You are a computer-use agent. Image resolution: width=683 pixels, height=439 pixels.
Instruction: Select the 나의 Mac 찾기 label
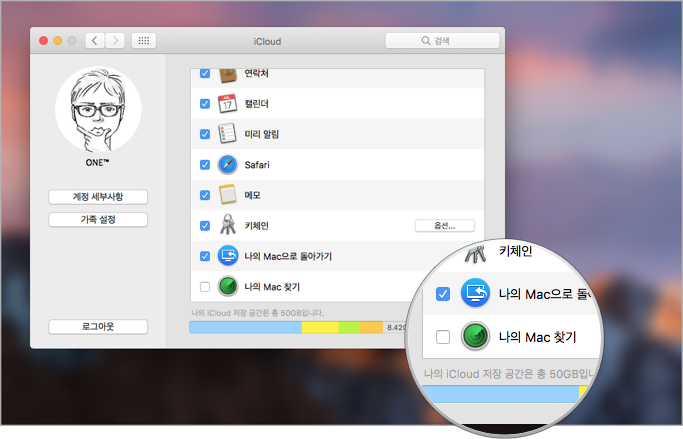click(272, 287)
